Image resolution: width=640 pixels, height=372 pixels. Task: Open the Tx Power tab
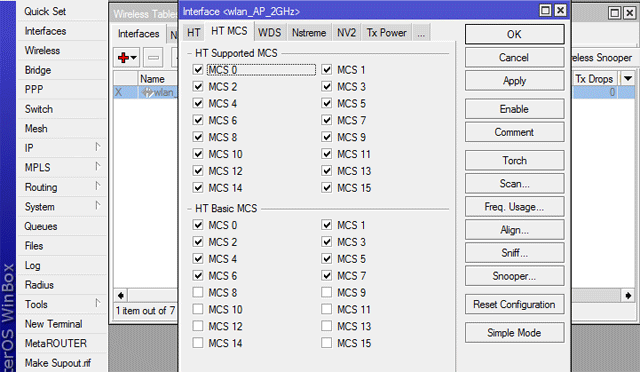coord(387,33)
